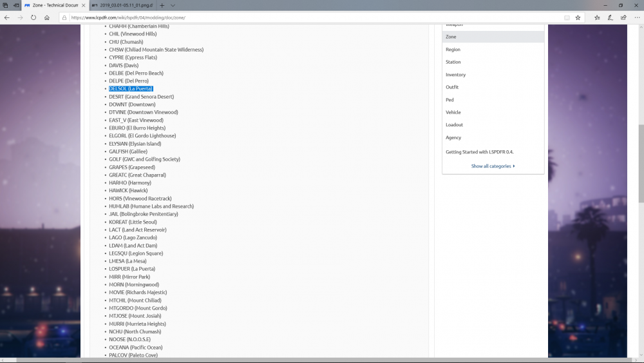
Task: Click the CMSW (Chiliad Mountain State Wilderness) entry
Action: pos(156,50)
